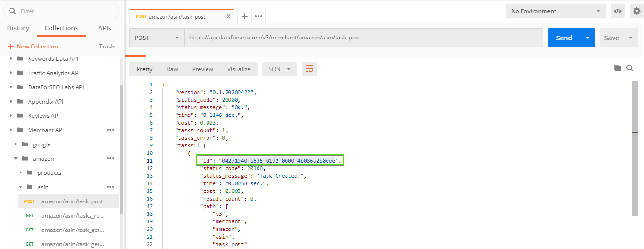Click the response body vertical scrollbar
Viewport: 644px width, 249px height.
pos(634,147)
